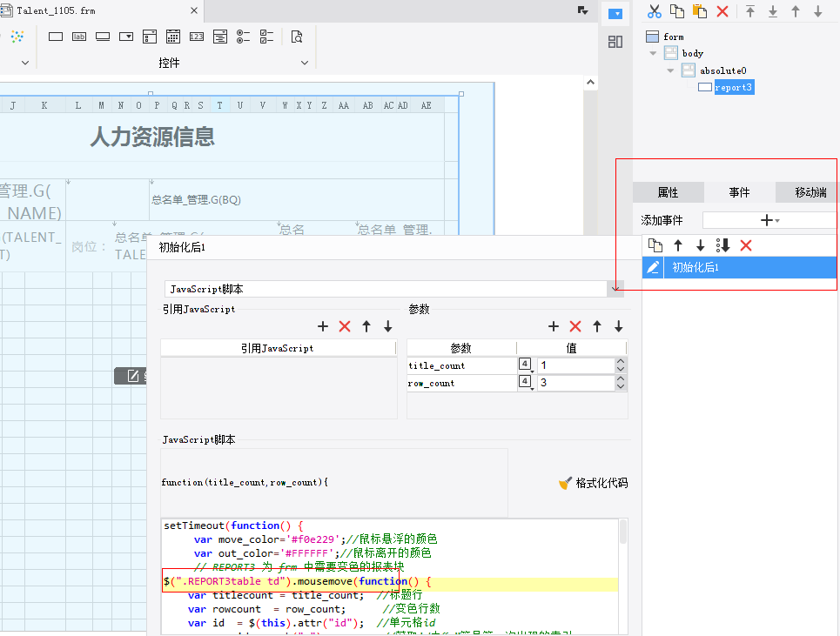Collapse the body tree node
840x636 pixels.
(653, 53)
